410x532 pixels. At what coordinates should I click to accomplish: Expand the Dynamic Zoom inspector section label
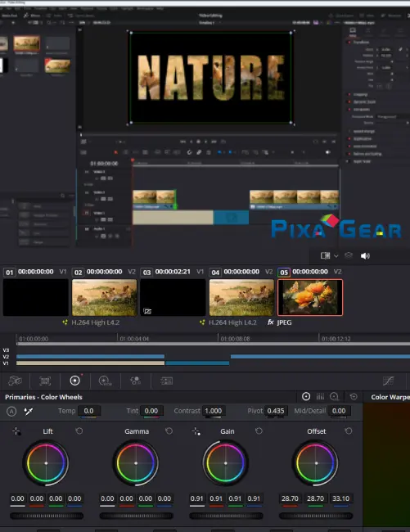click(364, 101)
